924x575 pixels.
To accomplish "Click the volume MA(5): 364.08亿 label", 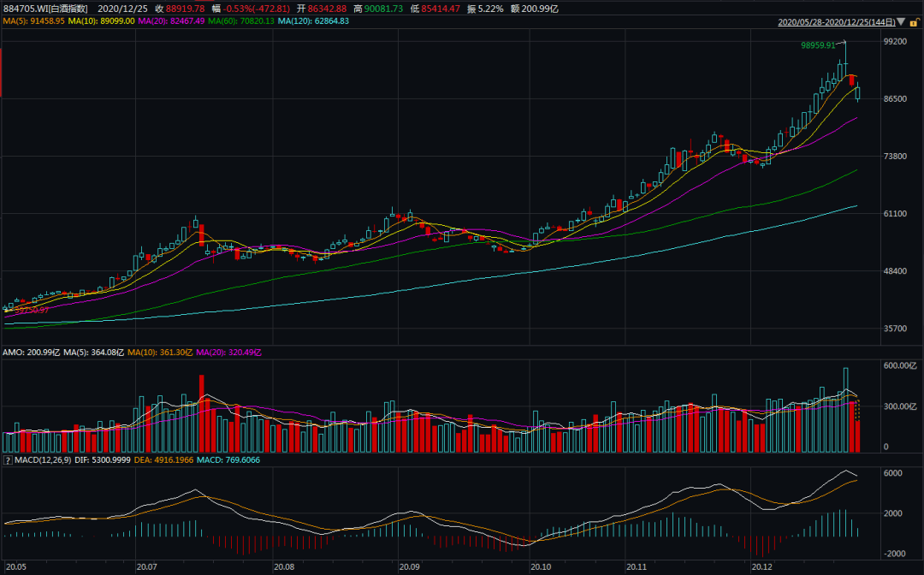I will [94, 353].
